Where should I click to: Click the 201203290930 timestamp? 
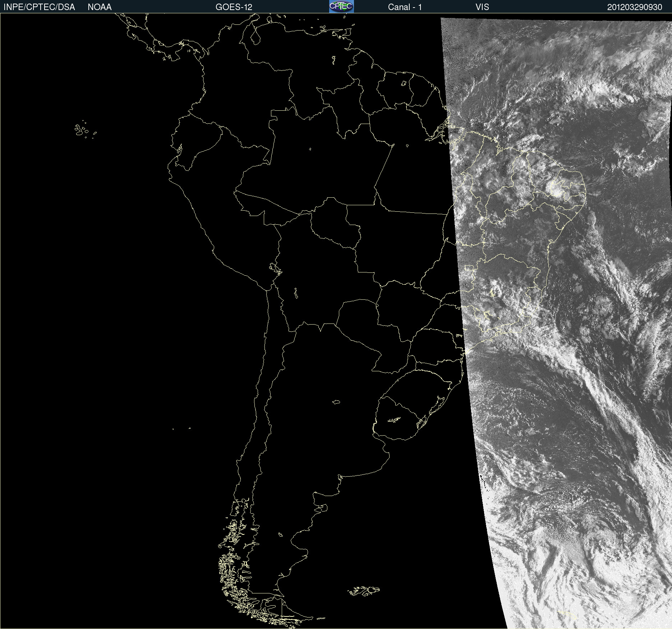[635, 7]
